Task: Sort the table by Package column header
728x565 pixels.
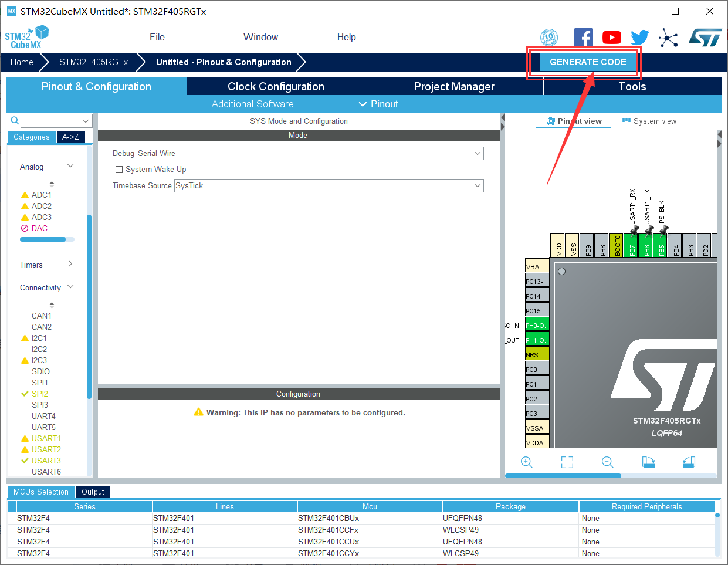Action: coord(510,506)
